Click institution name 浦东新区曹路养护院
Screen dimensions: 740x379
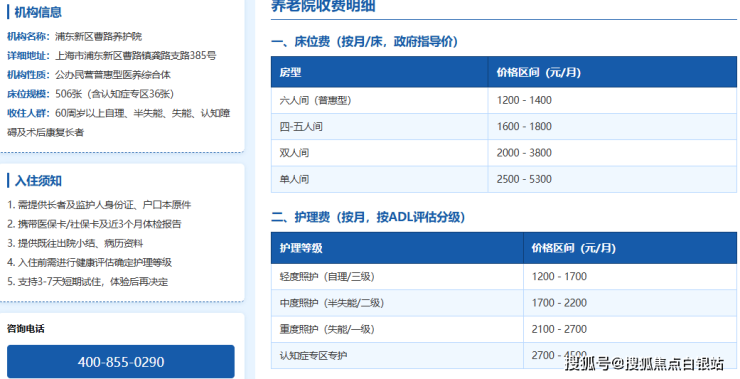point(99,36)
